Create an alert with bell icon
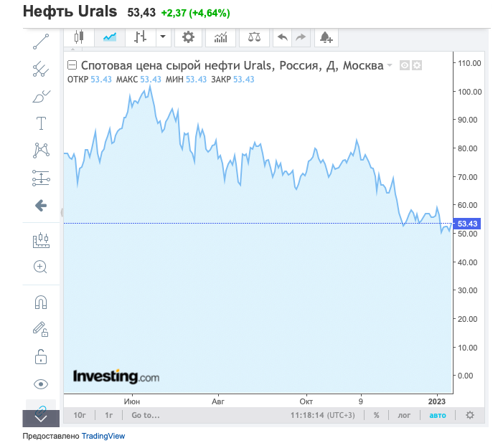This screenshot has width=498, height=448. pyautogui.click(x=326, y=37)
